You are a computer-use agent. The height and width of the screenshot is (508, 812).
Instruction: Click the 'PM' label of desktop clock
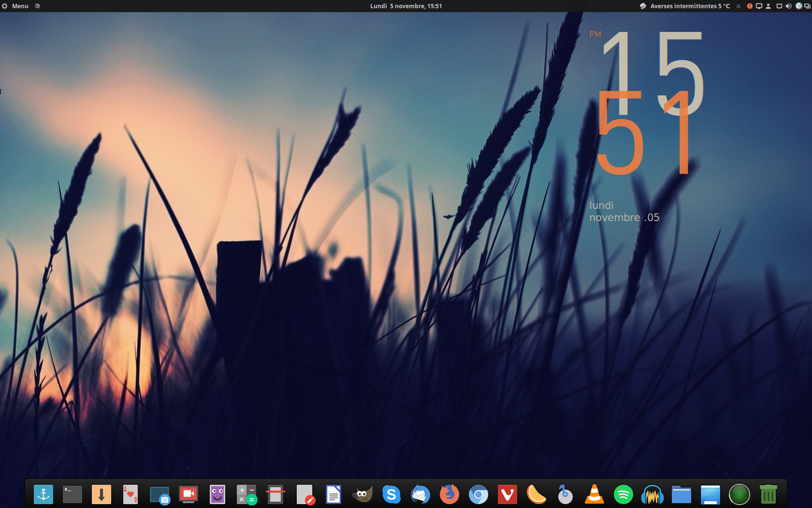pyautogui.click(x=595, y=34)
